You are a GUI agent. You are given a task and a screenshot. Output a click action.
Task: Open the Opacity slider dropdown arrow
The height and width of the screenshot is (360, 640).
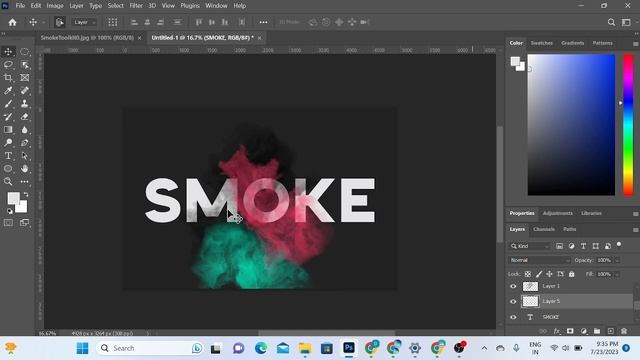[617, 260]
